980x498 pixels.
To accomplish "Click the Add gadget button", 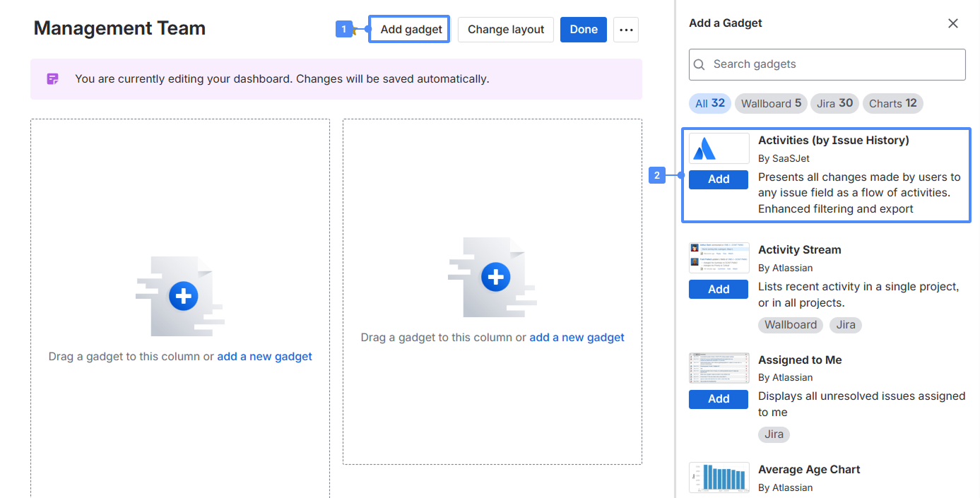I will [410, 30].
